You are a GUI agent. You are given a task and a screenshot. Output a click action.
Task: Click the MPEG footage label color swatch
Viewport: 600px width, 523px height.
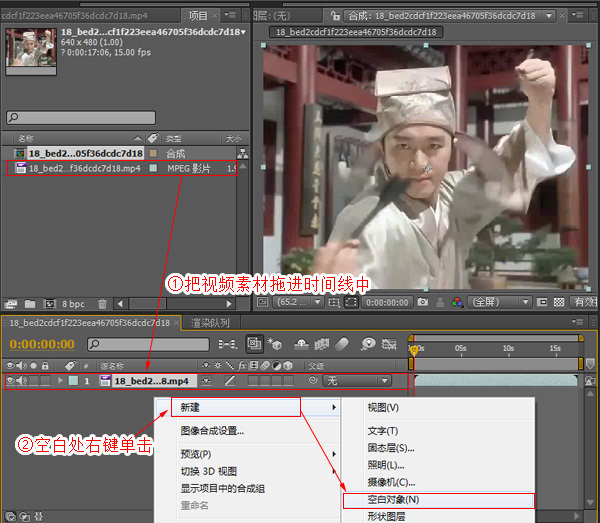coord(153,168)
